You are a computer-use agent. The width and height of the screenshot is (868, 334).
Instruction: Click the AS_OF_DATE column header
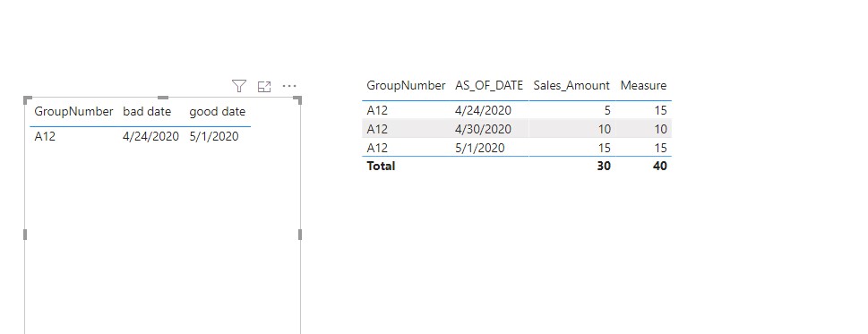click(x=489, y=86)
